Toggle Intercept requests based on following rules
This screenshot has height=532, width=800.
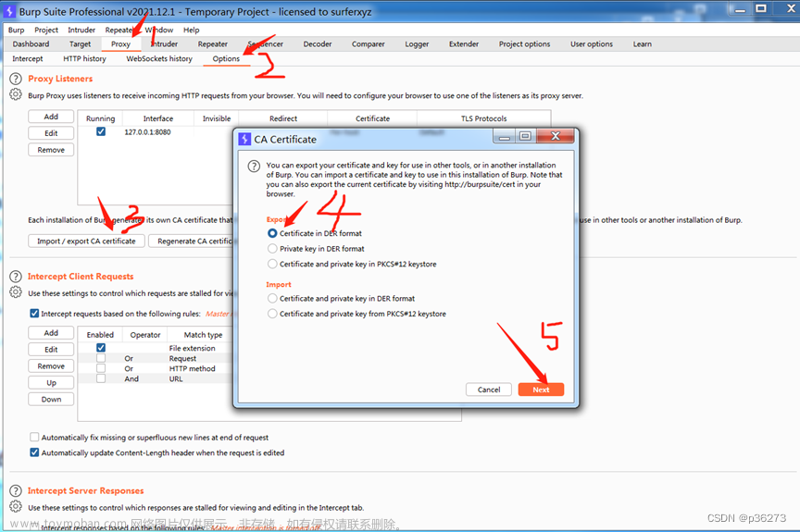click(x=34, y=314)
